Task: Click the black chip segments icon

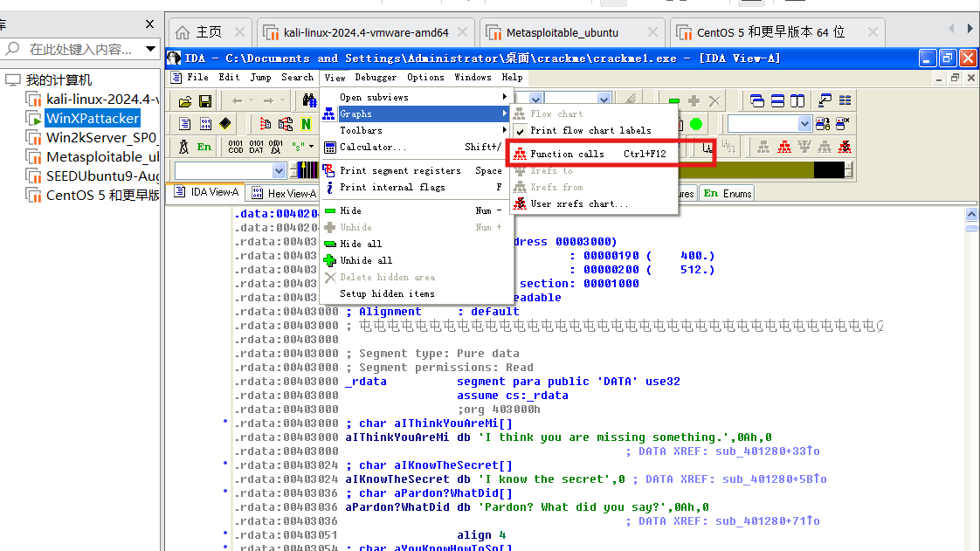Action: pyautogui.click(x=225, y=124)
